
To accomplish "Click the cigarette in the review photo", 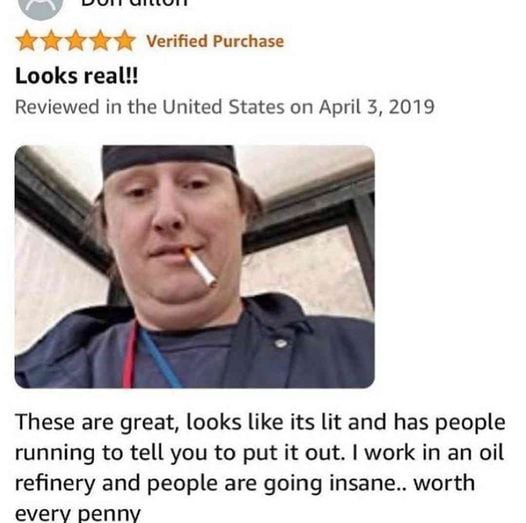I will pyautogui.click(x=200, y=267).
